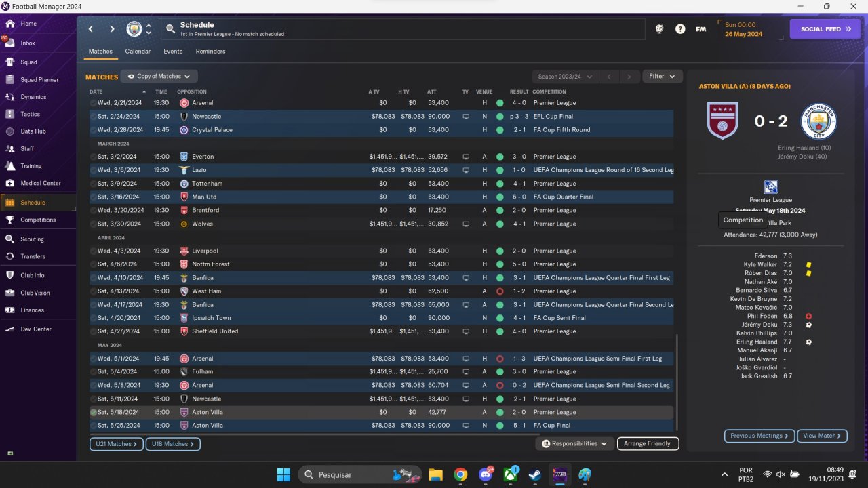Screen dimensions: 868x488
Task: Click the Opposition column header
Action: tap(192, 92)
